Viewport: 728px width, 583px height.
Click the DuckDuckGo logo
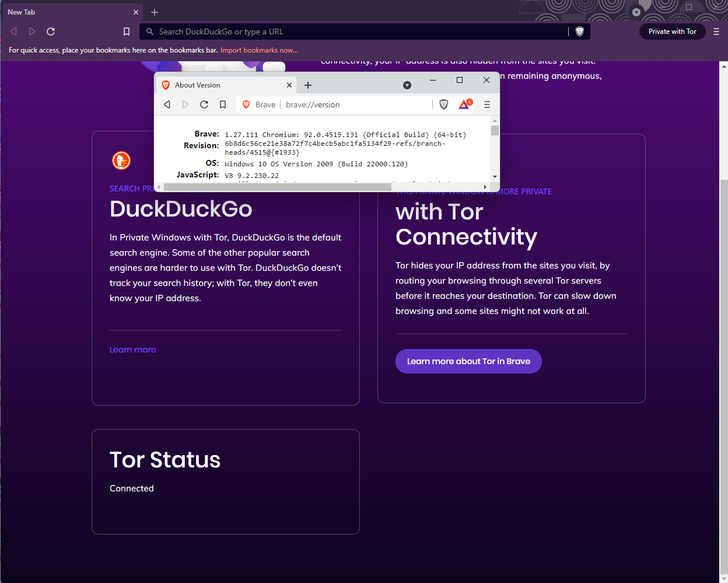[121, 160]
